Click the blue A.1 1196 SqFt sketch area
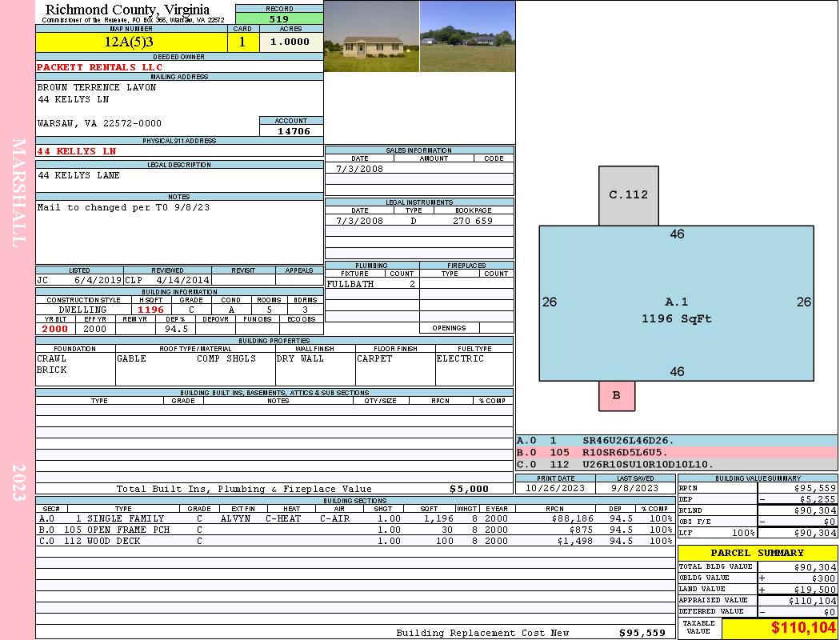This screenshot has height=640, width=840. (676, 310)
